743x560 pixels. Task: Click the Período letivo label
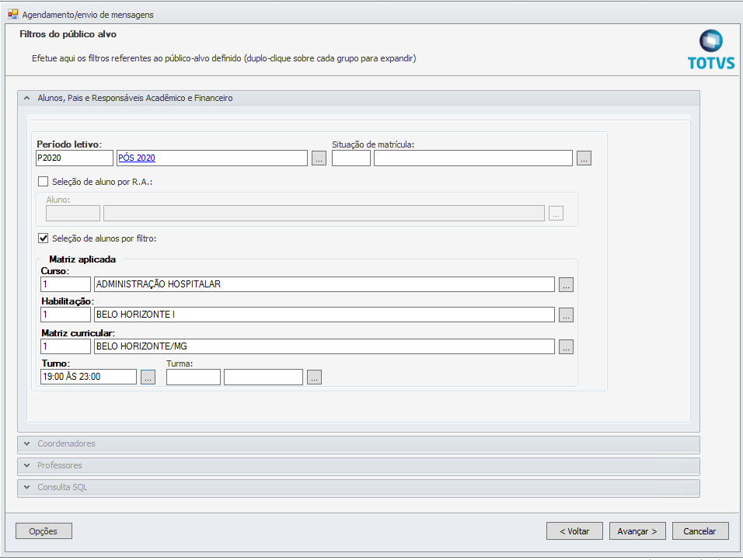[69, 144]
